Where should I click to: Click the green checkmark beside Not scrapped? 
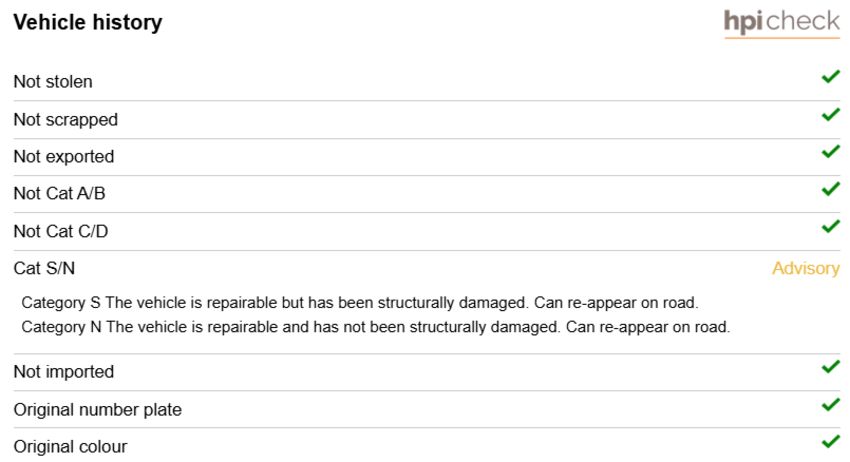830,114
